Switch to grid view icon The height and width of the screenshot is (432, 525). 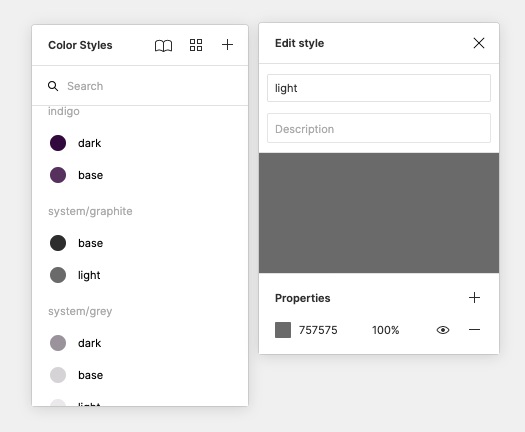click(x=196, y=45)
